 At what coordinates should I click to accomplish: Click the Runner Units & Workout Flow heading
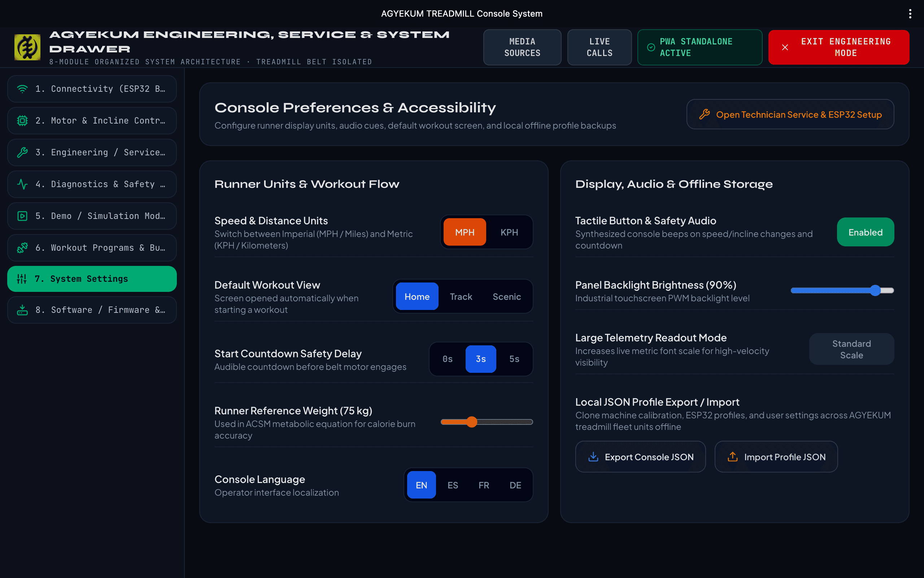306,184
